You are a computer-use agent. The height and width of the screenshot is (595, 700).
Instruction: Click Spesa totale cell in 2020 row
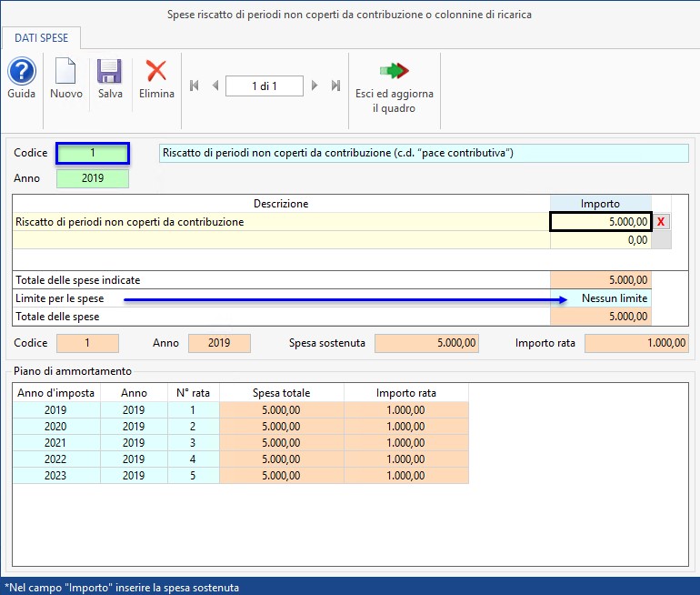click(281, 427)
